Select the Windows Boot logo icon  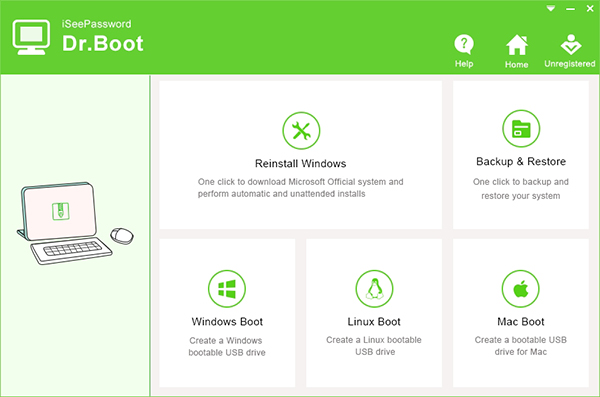point(227,289)
